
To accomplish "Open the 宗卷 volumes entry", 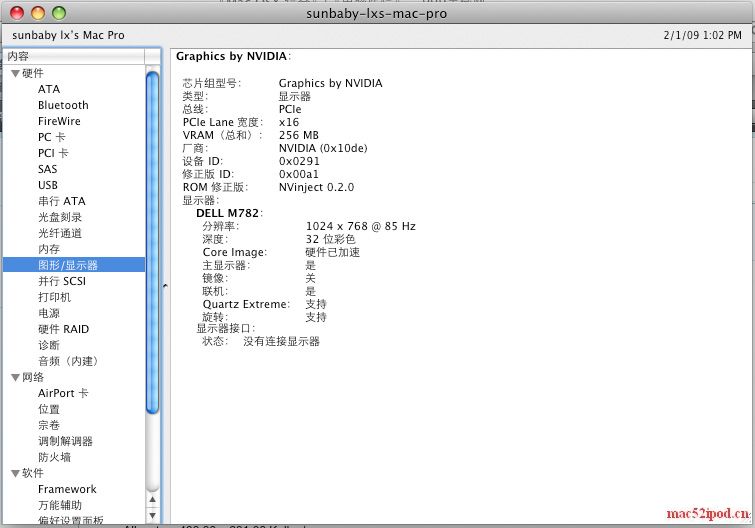I will [49, 425].
